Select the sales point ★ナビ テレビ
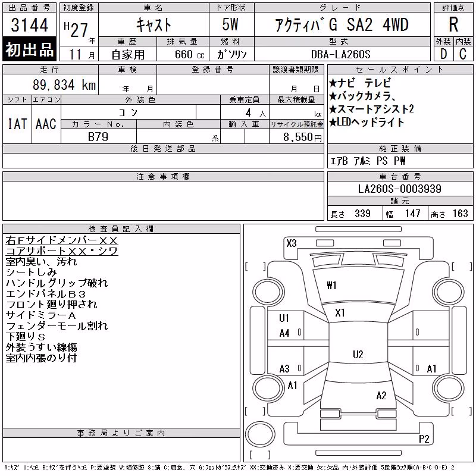The width and height of the screenshot is (476, 476). tap(360, 83)
